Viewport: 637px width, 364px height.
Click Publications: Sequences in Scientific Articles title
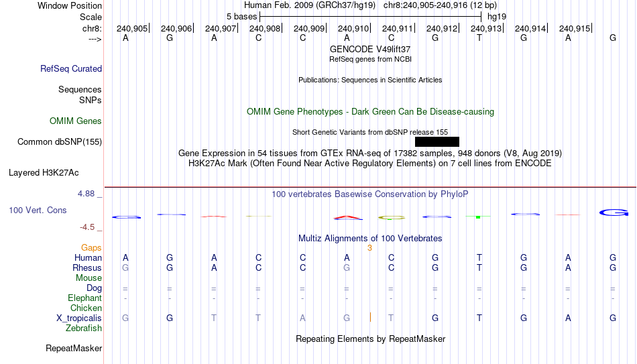pos(370,80)
